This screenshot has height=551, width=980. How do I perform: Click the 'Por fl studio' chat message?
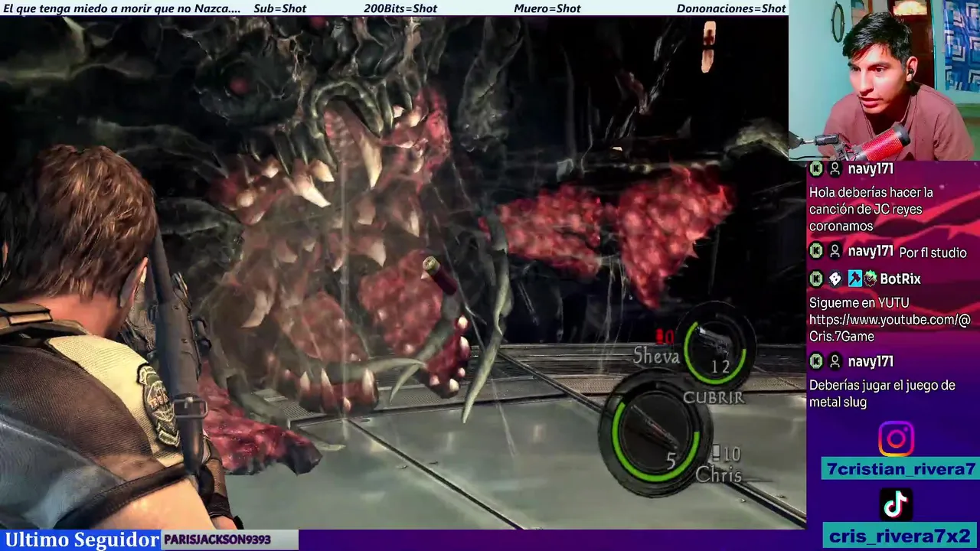(933, 253)
